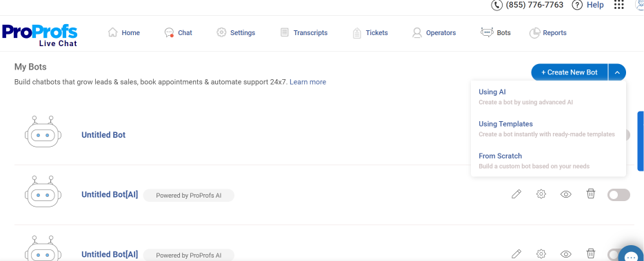
Task: Click the ProProfs Live Chat logo
Action: tap(39, 35)
